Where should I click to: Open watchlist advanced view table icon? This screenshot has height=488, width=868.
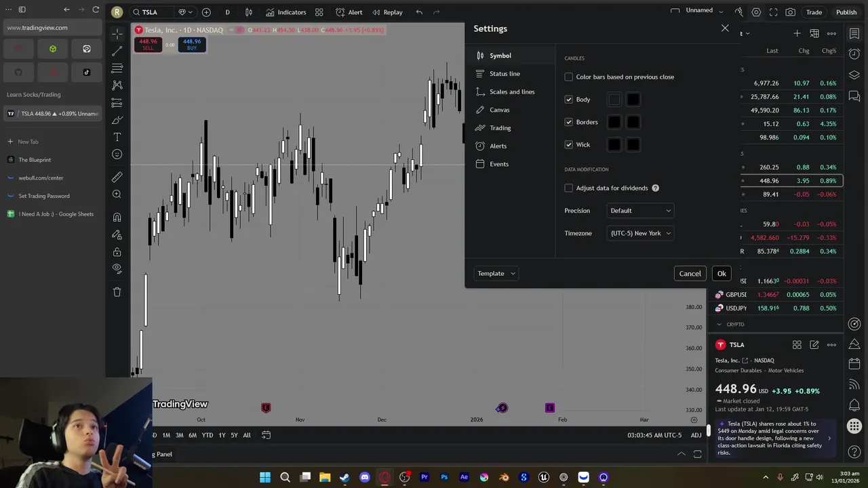(x=814, y=33)
